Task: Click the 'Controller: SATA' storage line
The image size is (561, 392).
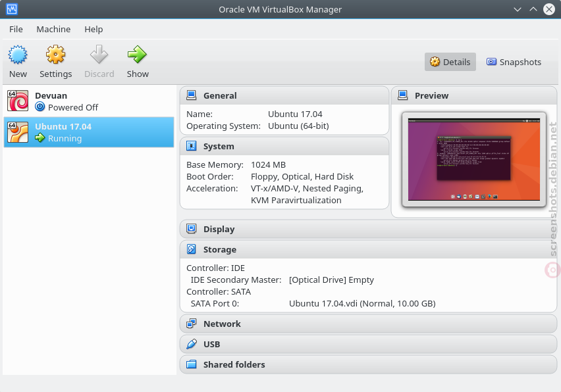Action: (x=219, y=291)
